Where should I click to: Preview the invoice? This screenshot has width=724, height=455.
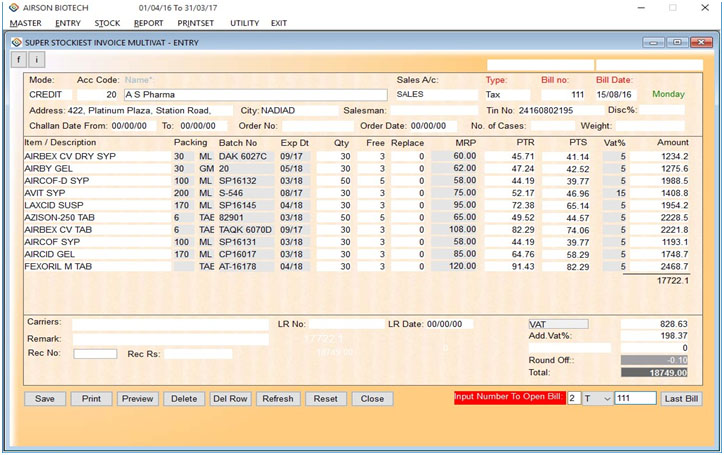138,398
